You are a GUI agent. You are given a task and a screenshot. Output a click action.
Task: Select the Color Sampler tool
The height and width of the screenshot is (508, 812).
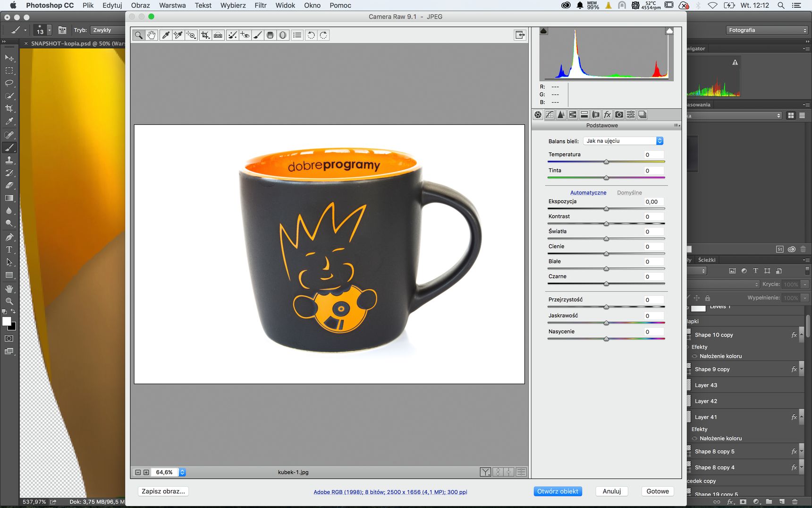pyautogui.click(x=178, y=35)
